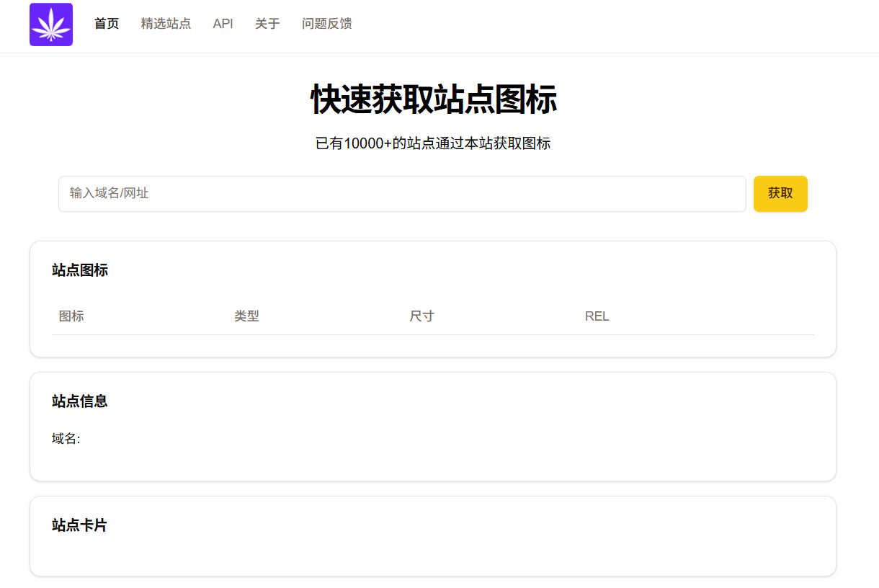
Task: Click the 站点信息 card title
Action: click(80, 401)
